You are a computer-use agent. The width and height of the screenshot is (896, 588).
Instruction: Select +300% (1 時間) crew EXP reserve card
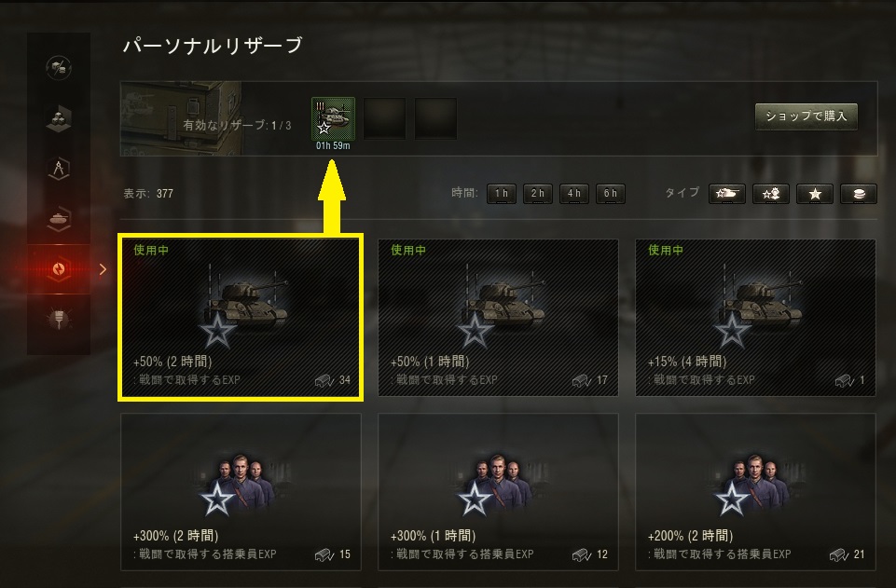pos(498,492)
